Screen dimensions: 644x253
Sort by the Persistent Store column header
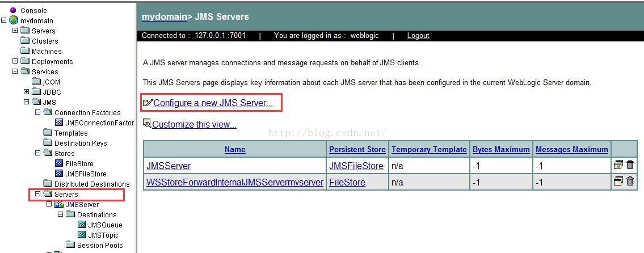(357, 150)
